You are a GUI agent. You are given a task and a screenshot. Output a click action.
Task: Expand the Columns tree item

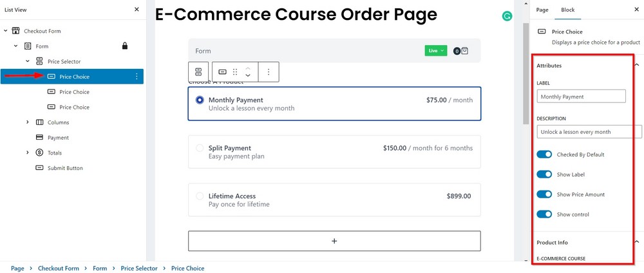pos(28,122)
